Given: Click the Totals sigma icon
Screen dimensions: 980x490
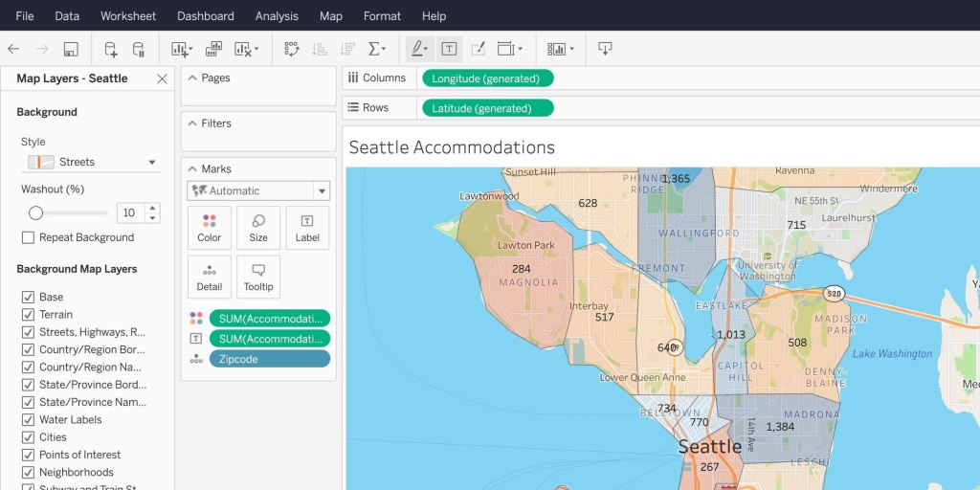Looking at the screenshot, I should pos(376,49).
